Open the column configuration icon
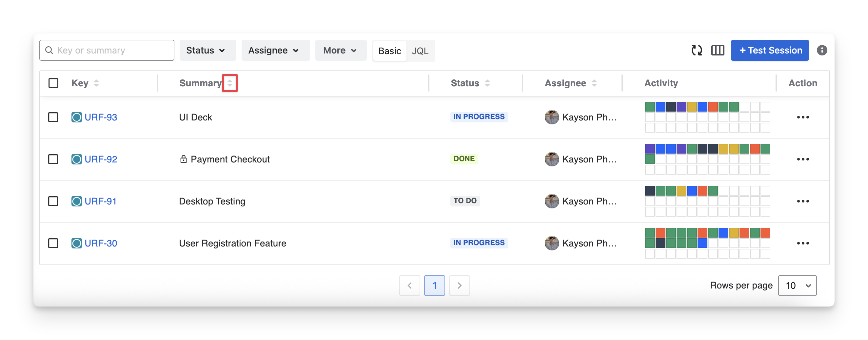Image resolution: width=868 pixels, height=340 pixels. (x=718, y=50)
